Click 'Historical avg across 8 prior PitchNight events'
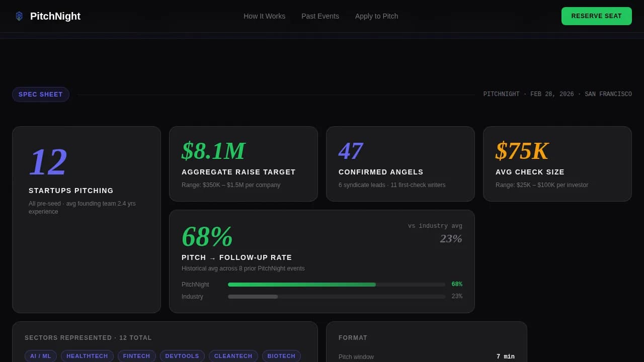The height and width of the screenshot is (362, 644). click(x=243, y=268)
